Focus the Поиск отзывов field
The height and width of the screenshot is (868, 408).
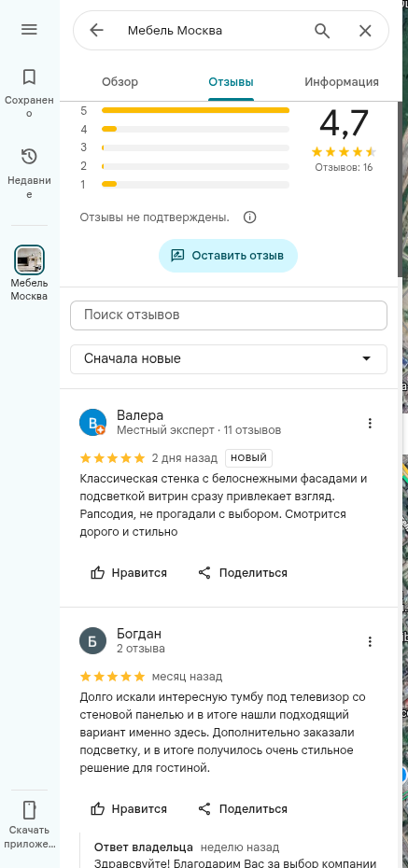click(x=229, y=315)
